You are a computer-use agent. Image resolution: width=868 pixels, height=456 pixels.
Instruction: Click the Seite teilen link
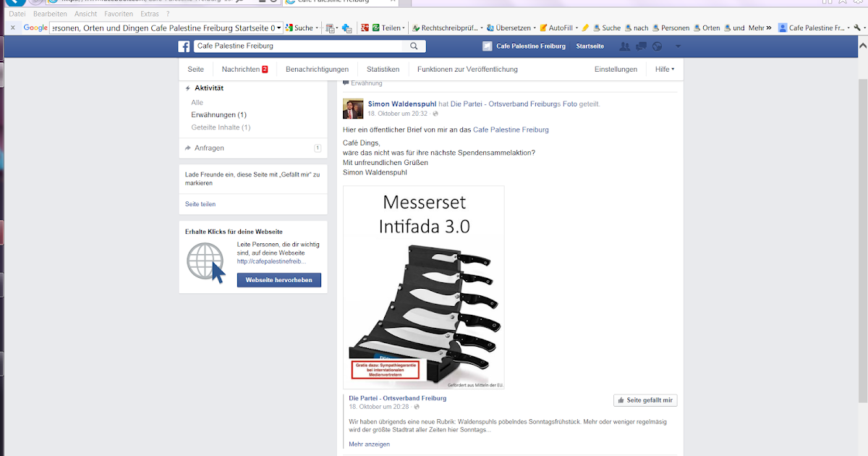coord(200,204)
